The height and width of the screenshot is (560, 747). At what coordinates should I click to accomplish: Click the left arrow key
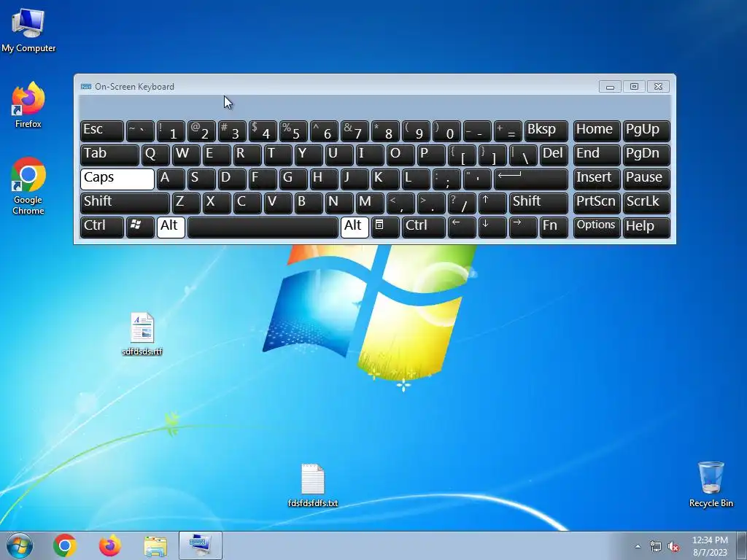point(462,227)
